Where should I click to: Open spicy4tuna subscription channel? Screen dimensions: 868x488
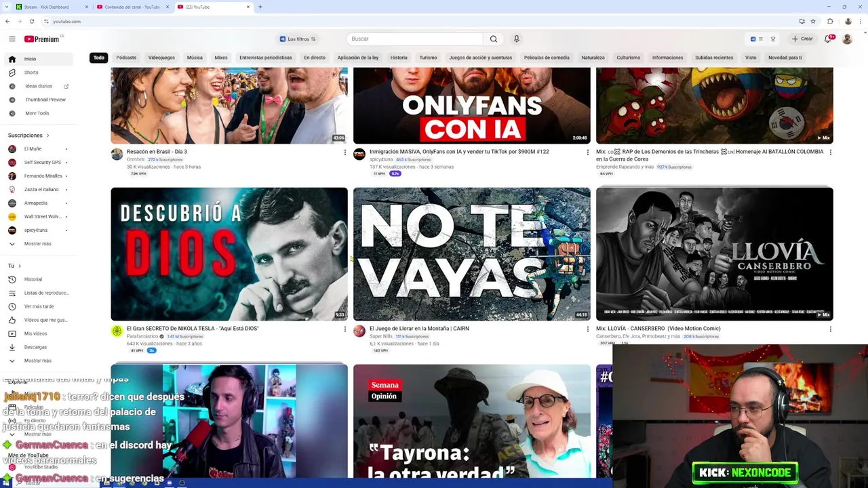[x=39, y=230]
